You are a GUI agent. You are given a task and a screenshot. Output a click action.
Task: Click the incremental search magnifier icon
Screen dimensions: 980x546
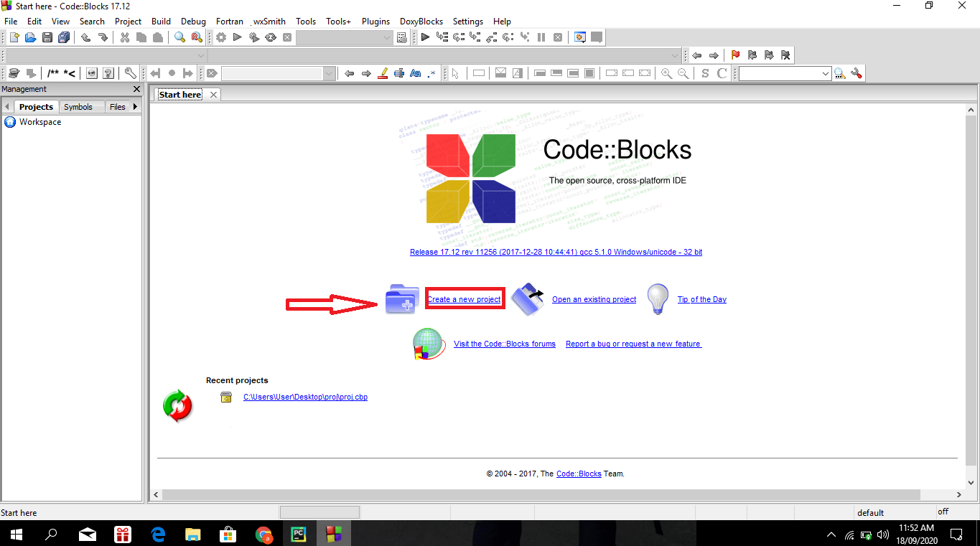(840, 72)
